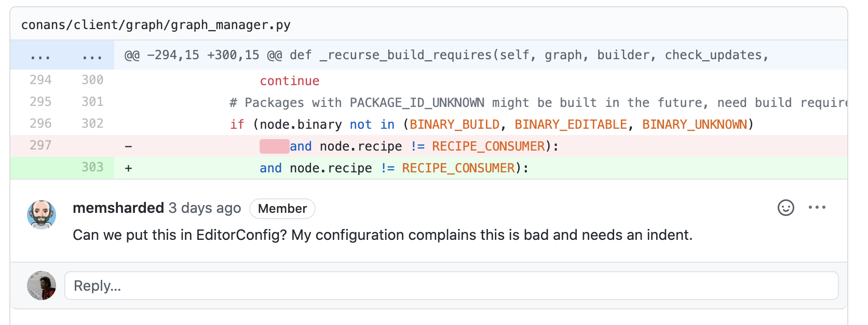Click the Member badge label
The width and height of the screenshot is (868, 325).
[282, 209]
